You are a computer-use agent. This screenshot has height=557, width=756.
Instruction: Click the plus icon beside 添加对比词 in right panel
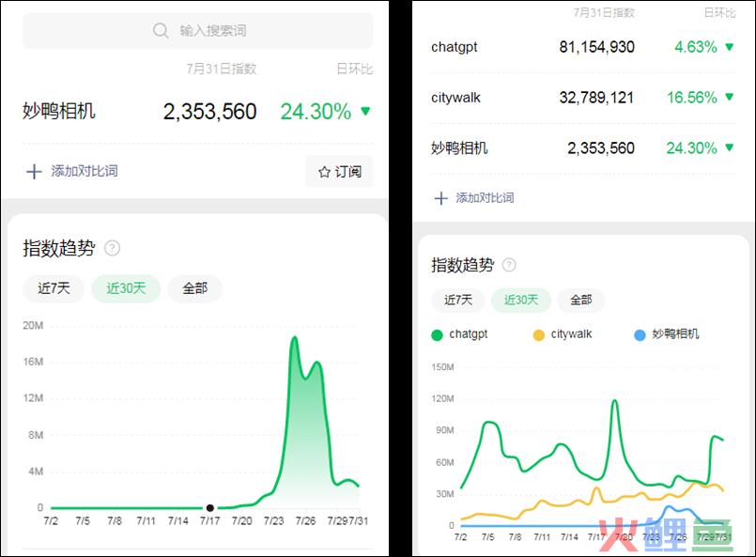[x=440, y=198]
